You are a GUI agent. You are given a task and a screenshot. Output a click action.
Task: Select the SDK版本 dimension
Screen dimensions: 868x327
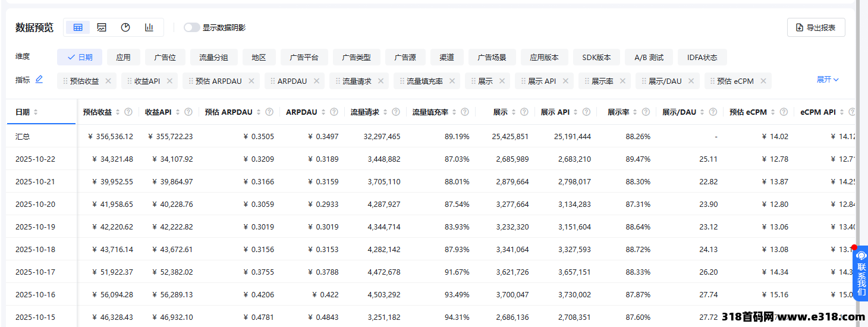tap(596, 58)
